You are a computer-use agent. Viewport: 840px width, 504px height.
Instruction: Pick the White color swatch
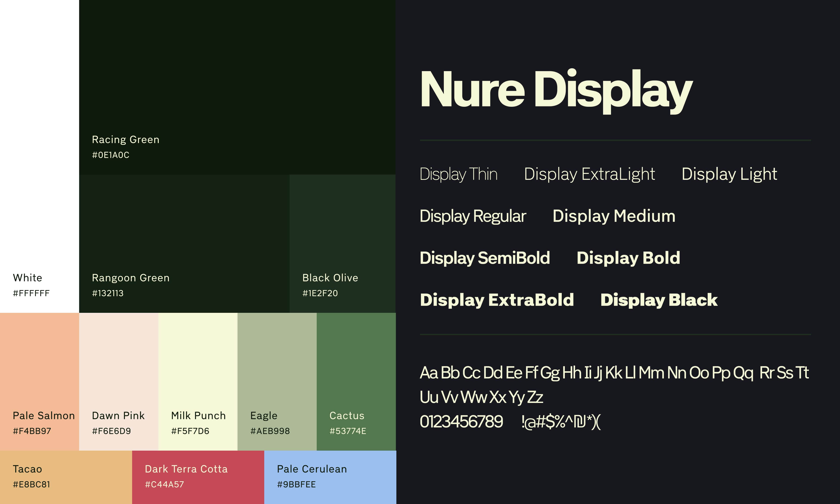(x=39, y=156)
